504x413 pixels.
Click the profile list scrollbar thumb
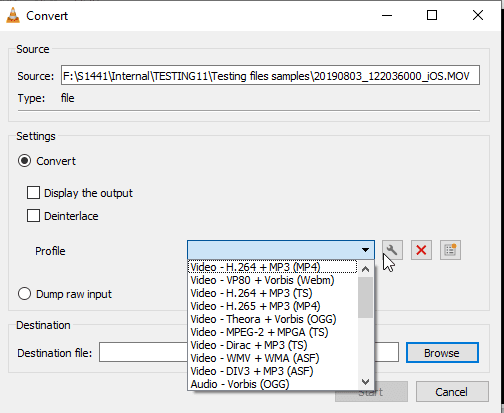tap(365, 298)
